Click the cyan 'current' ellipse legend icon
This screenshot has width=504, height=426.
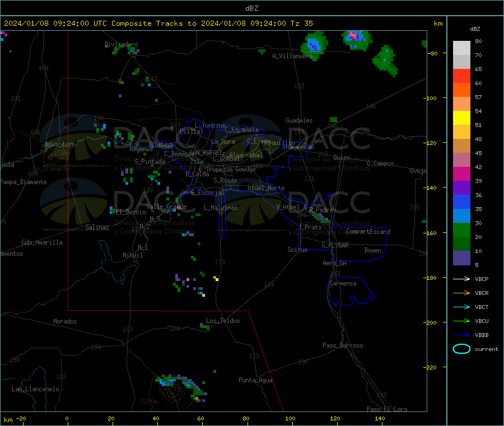click(x=461, y=349)
